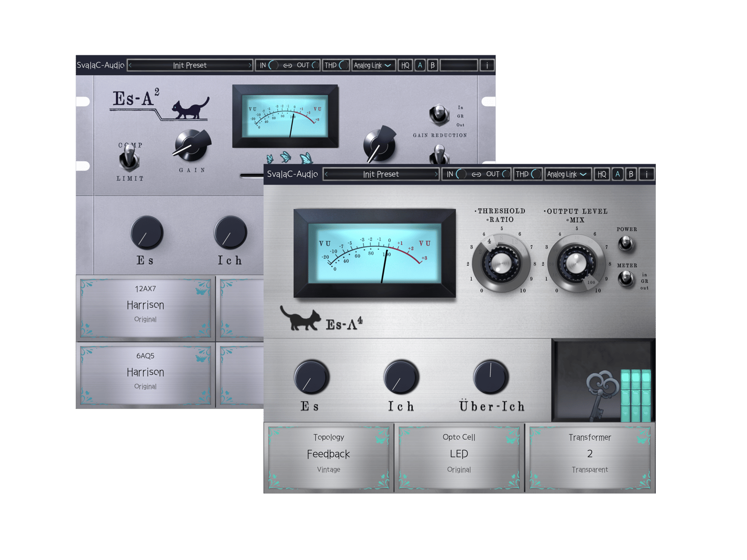Click the OUT knob in Es-A² top bar
This screenshot has width=747, height=560.
[x=316, y=65]
